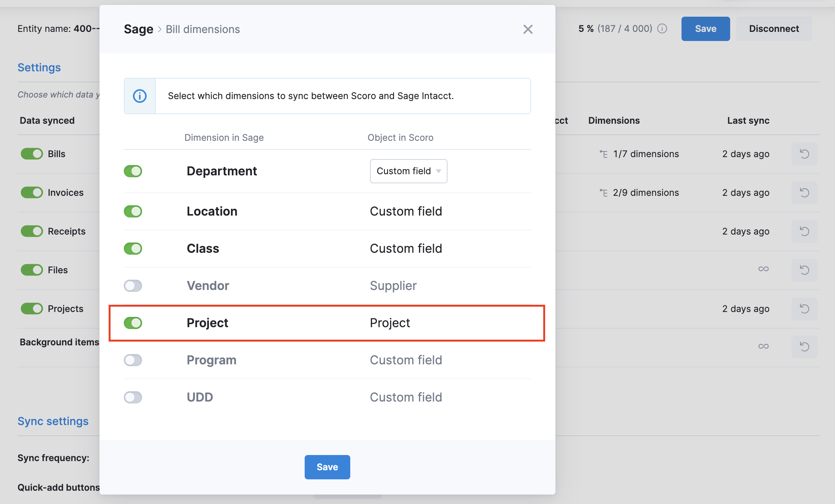Click the Data synced column header
This screenshot has width=835, height=504.
pos(47,121)
